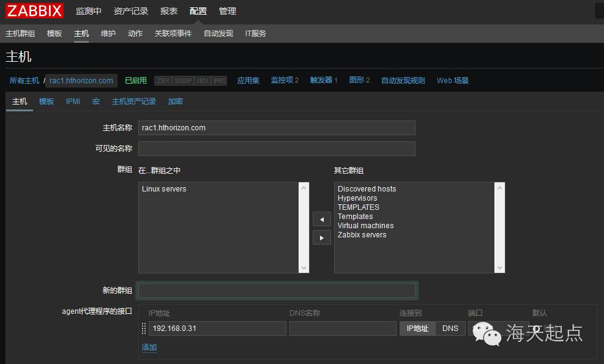Go to 主机 submenu in navigation bar
This screenshot has height=364, width=604.
click(x=81, y=34)
